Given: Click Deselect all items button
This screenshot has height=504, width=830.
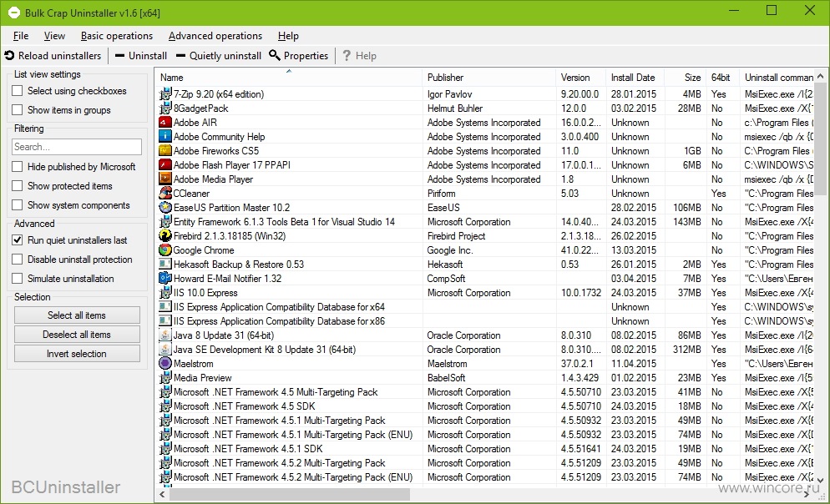Looking at the screenshot, I should click(x=77, y=335).
